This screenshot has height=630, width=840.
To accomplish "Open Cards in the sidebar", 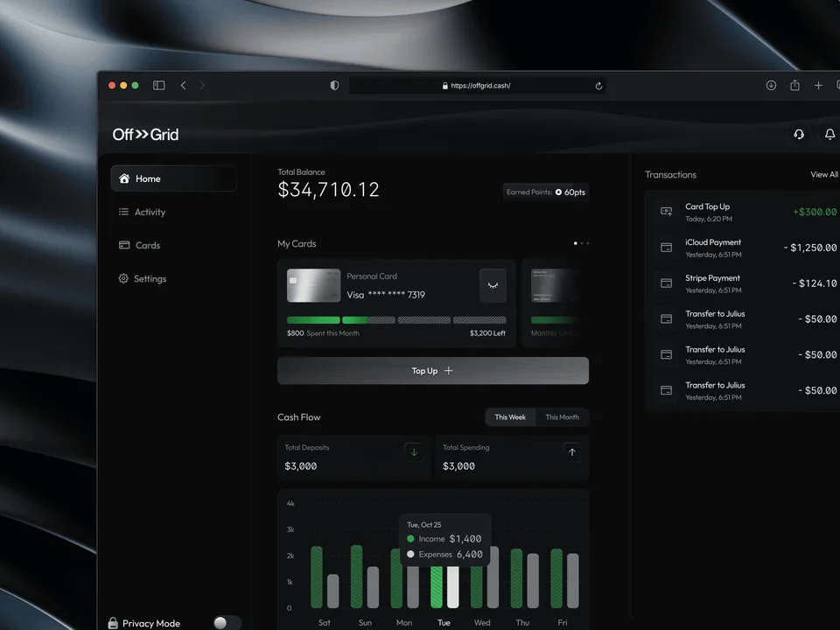I will click(x=139, y=245).
